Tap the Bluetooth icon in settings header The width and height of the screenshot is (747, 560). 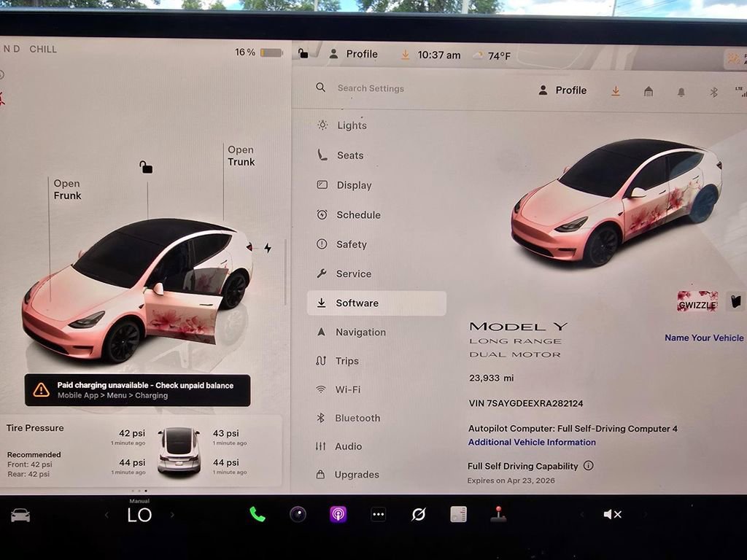713,93
